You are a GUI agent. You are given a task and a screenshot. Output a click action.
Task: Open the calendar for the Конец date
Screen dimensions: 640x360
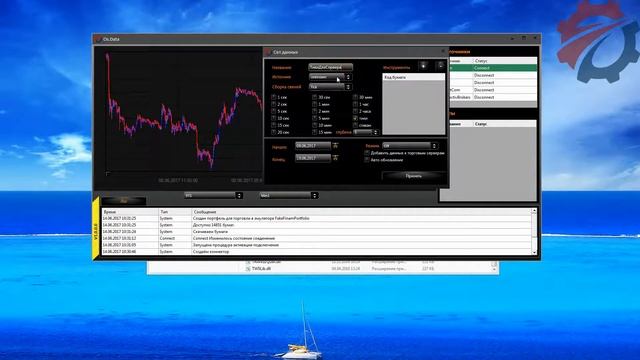pos(335,158)
